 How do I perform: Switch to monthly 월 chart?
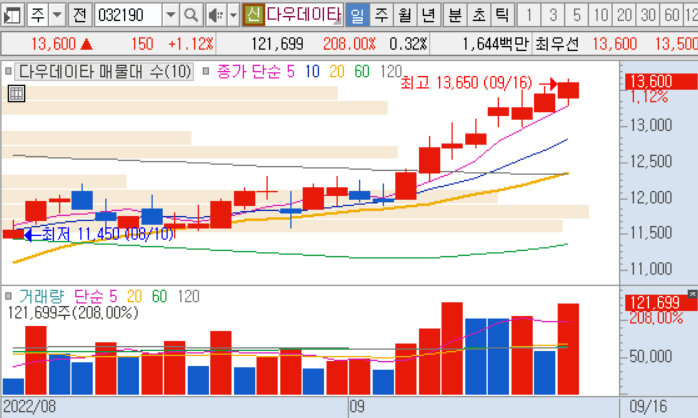pos(405,15)
